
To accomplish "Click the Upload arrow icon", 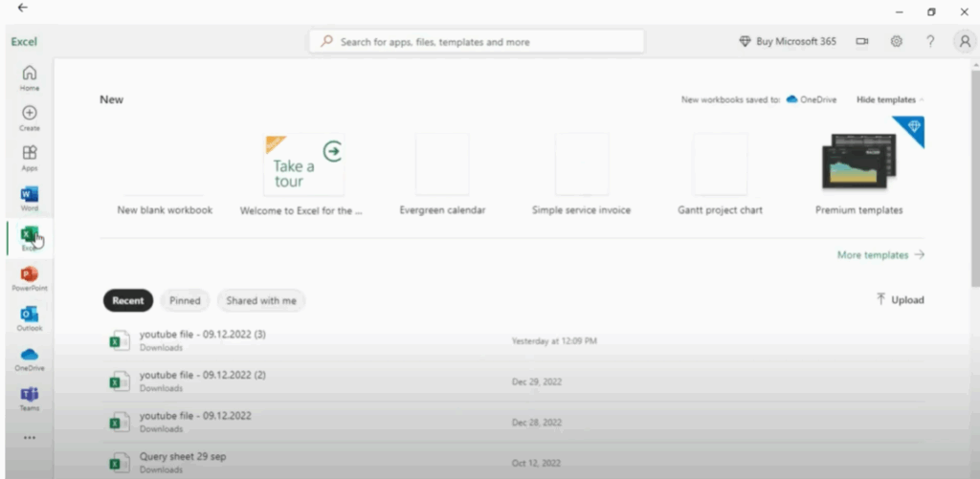I will point(880,299).
